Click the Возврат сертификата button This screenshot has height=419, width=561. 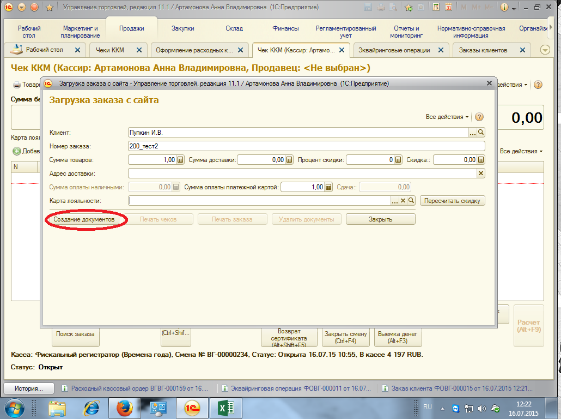click(289, 337)
